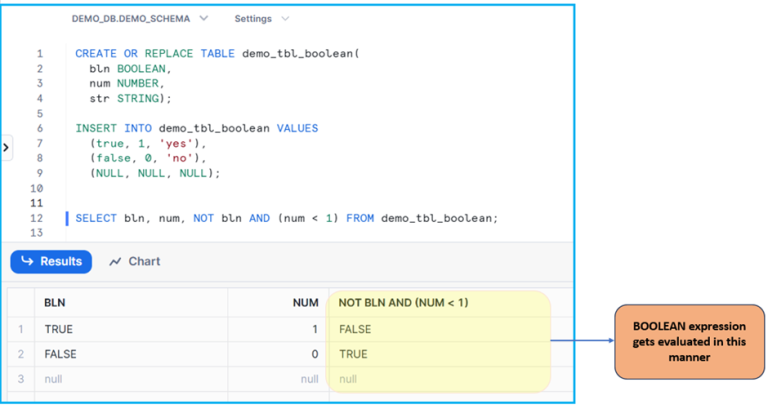Expand the collapsed left sidebar arrow
Image resolution: width=768 pixels, height=409 pixels.
click(x=6, y=148)
